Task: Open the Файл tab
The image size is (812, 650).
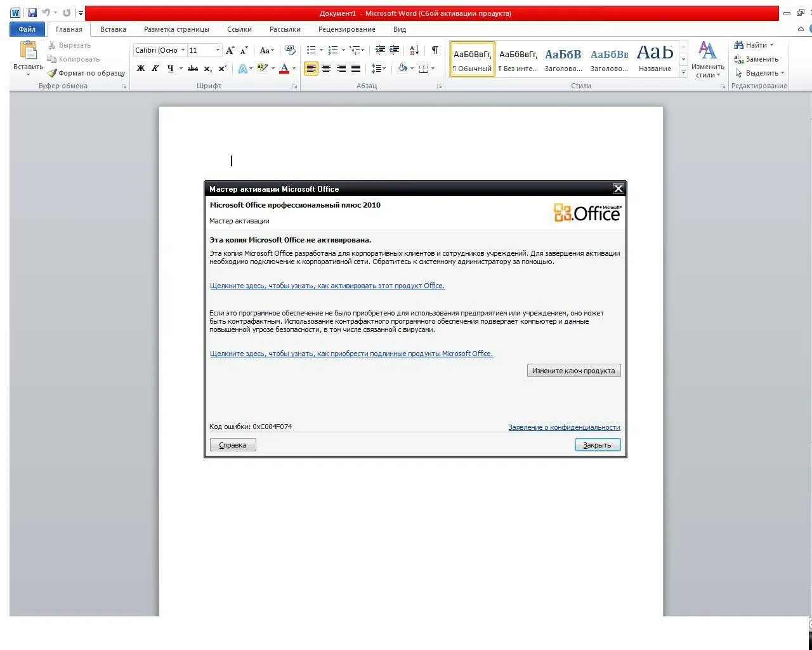Action: [x=27, y=29]
